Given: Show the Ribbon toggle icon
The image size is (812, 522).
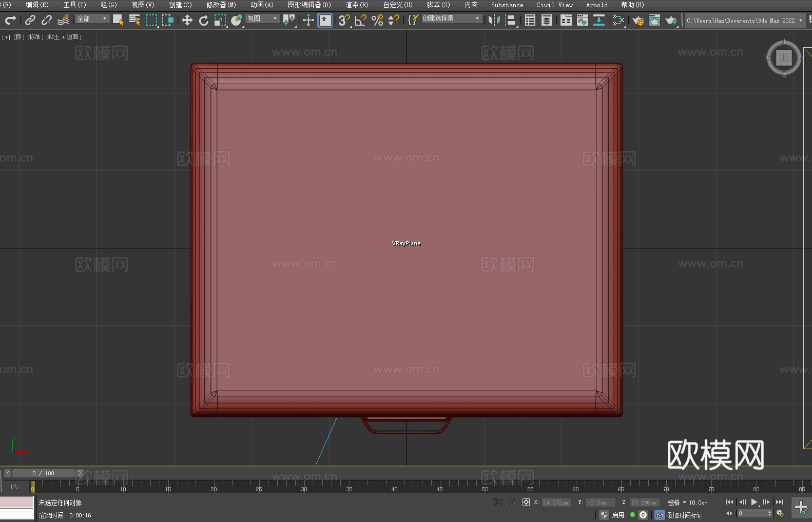Looking at the screenshot, I should point(566,20).
